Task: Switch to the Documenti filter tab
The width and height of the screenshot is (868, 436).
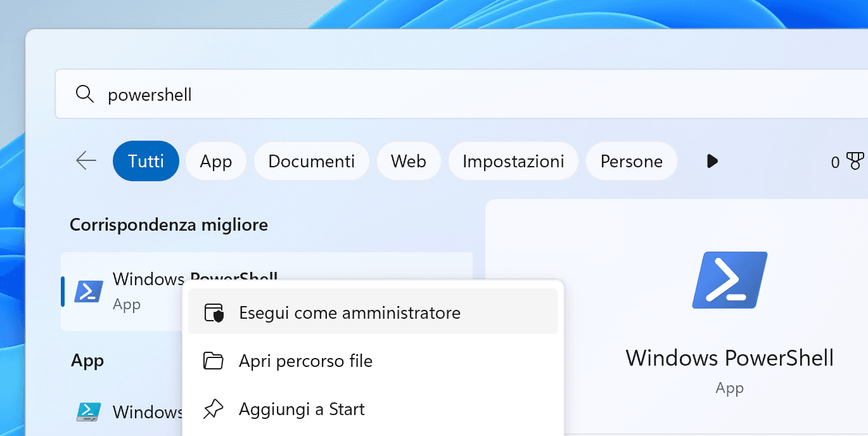Action: pyautogui.click(x=311, y=161)
